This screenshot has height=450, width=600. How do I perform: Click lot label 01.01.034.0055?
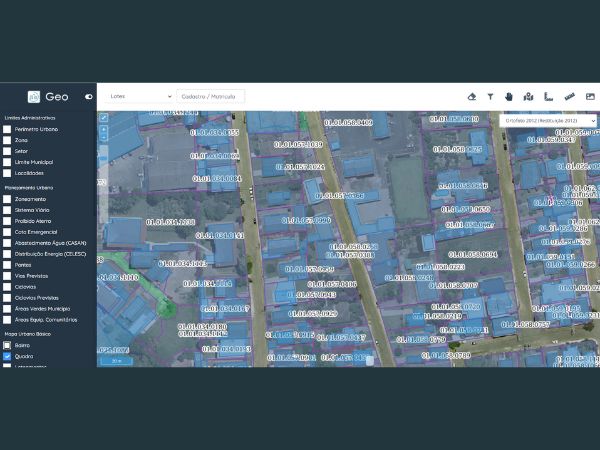[x=215, y=133]
